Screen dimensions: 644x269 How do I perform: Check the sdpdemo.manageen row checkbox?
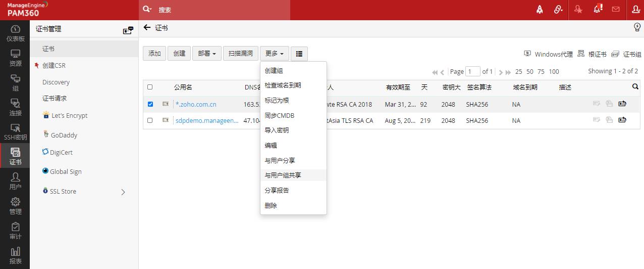click(150, 120)
